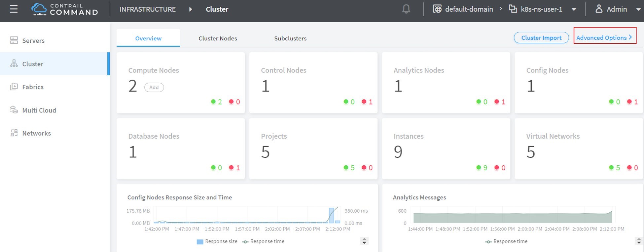Click the green status dot in Instances card
644x252 pixels.
click(x=479, y=167)
